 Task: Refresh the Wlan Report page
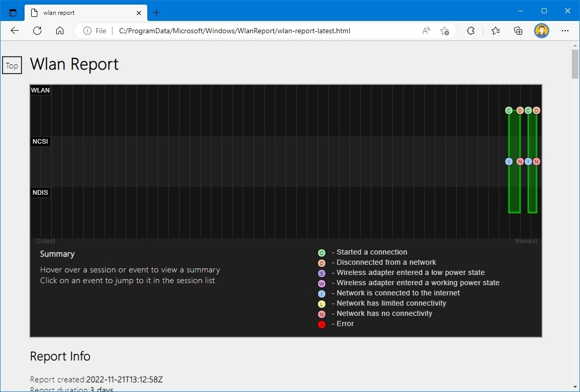point(37,31)
